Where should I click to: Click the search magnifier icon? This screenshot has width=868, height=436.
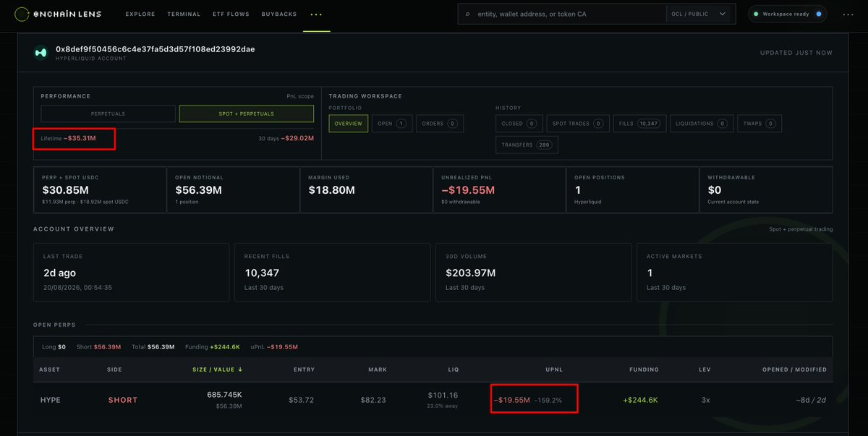(x=468, y=14)
